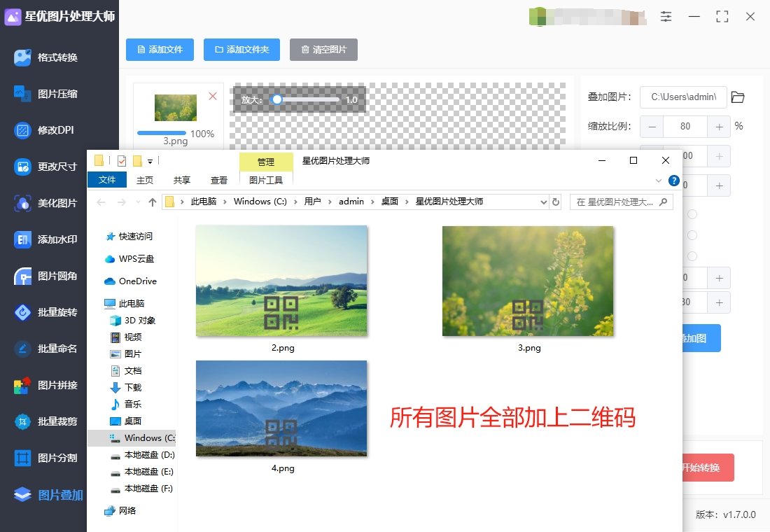Image resolution: width=770 pixels, height=532 pixels.
Task: Switch to the 主页 ribbon tab
Action: pyautogui.click(x=145, y=181)
